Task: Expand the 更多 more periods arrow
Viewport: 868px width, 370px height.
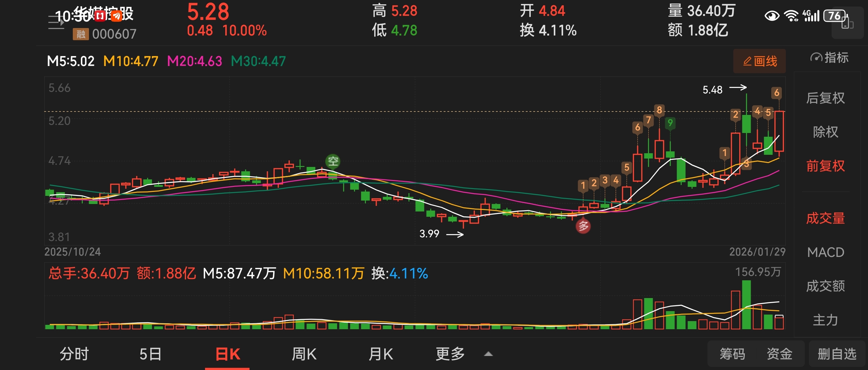Action: 488,354
